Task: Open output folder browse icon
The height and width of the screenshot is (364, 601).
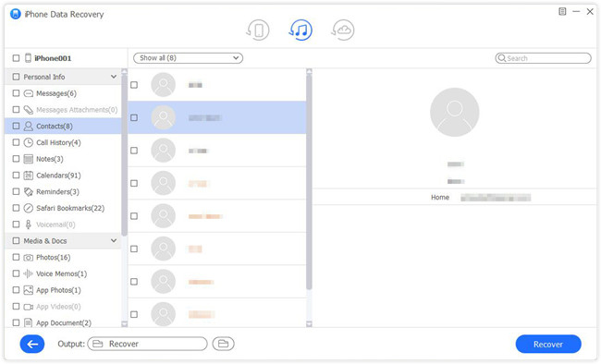Action: pos(224,344)
